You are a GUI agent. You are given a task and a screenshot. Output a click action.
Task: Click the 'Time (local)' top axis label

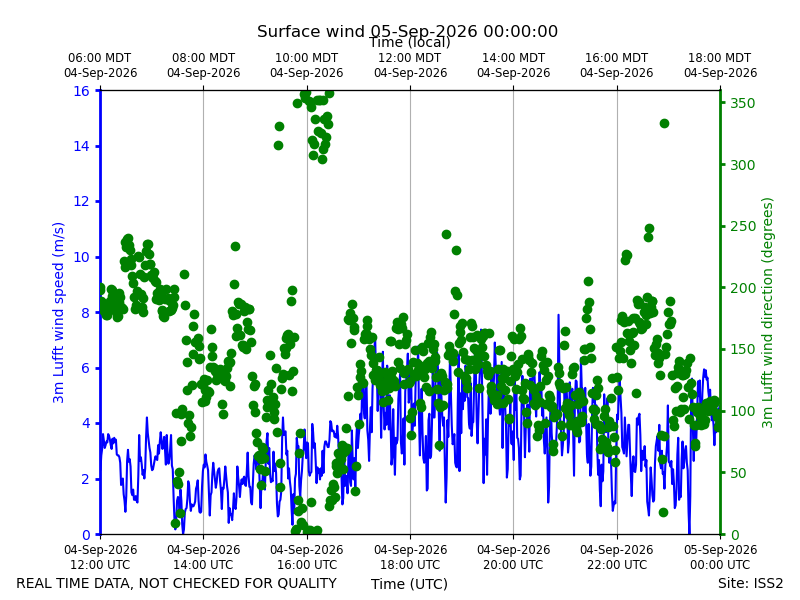point(410,42)
